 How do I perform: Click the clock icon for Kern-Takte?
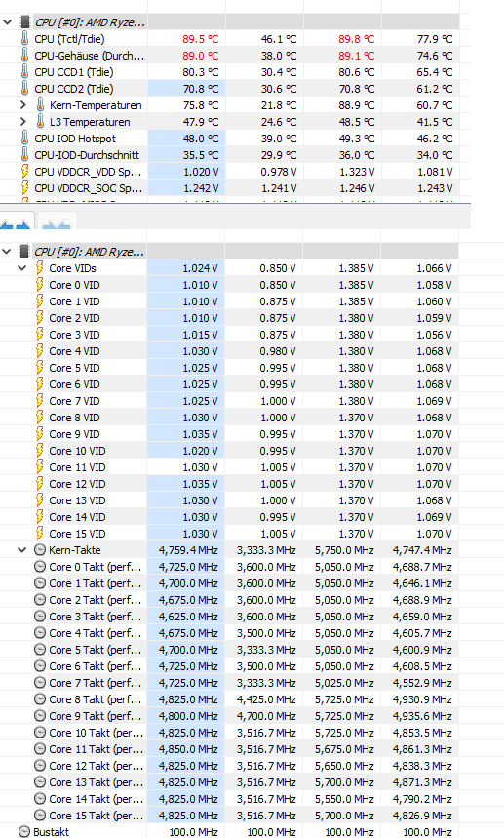click(x=40, y=549)
